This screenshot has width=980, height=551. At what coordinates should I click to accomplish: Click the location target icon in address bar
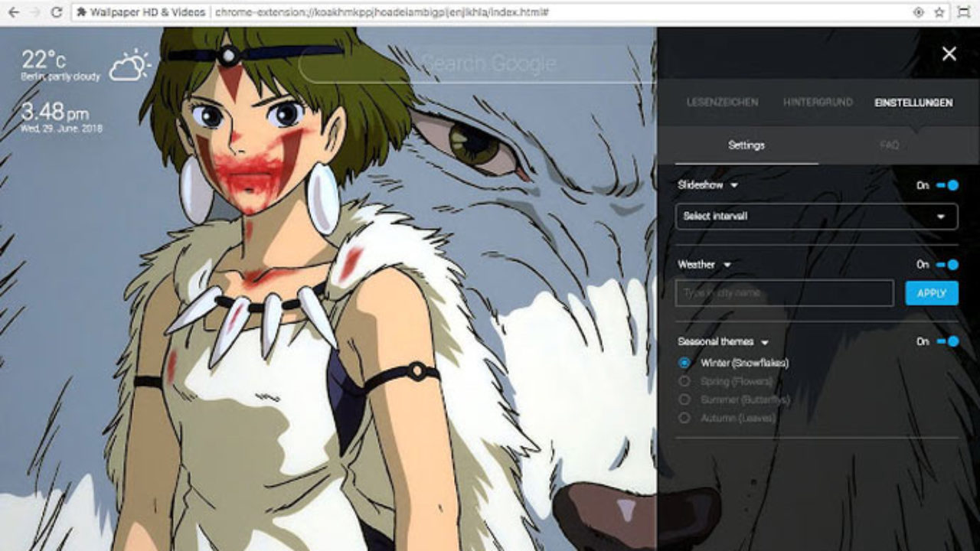click(918, 12)
